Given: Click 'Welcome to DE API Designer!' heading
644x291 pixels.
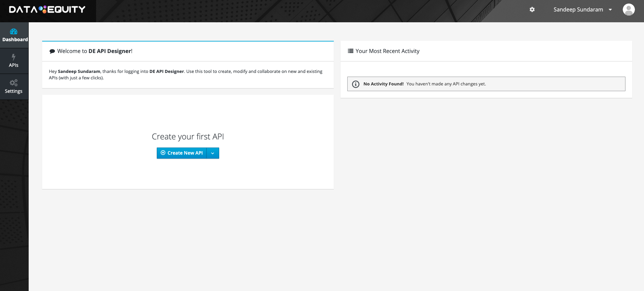Looking at the screenshot, I should click(x=95, y=51).
